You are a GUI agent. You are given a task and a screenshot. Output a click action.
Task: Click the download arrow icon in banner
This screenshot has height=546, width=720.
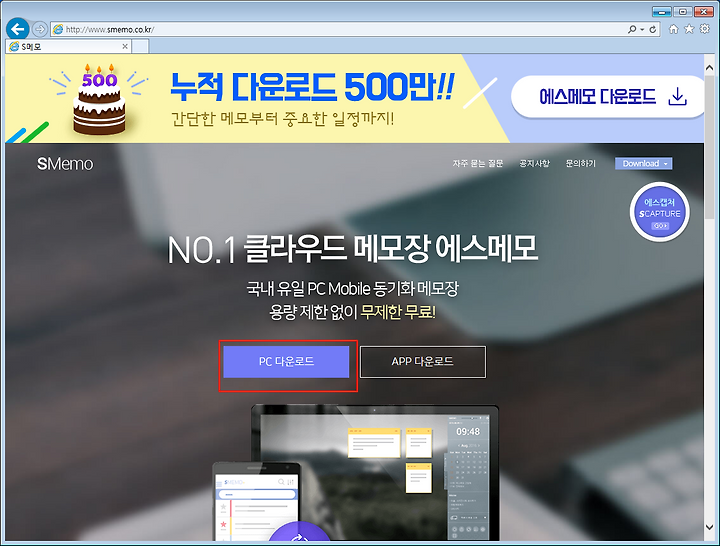pos(677,97)
